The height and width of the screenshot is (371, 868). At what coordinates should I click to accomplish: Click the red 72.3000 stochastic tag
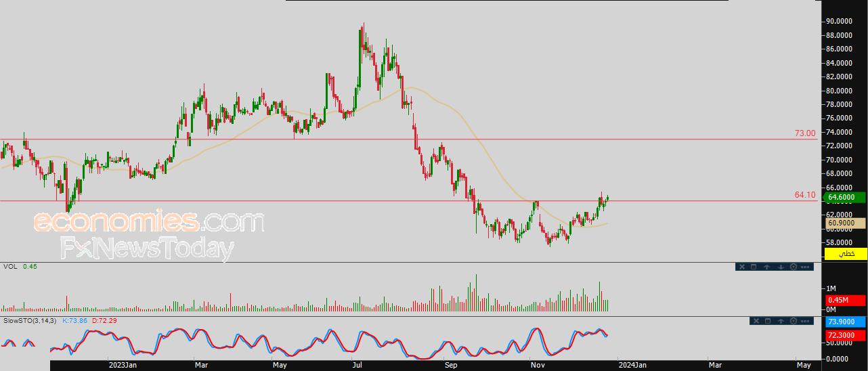(x=846, y=335)
